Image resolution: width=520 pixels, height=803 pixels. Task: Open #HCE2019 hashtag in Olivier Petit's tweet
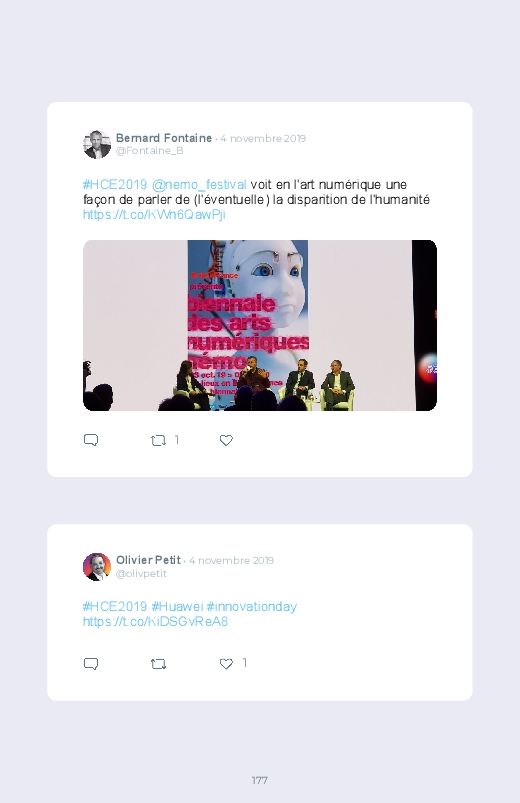[115, 606]
